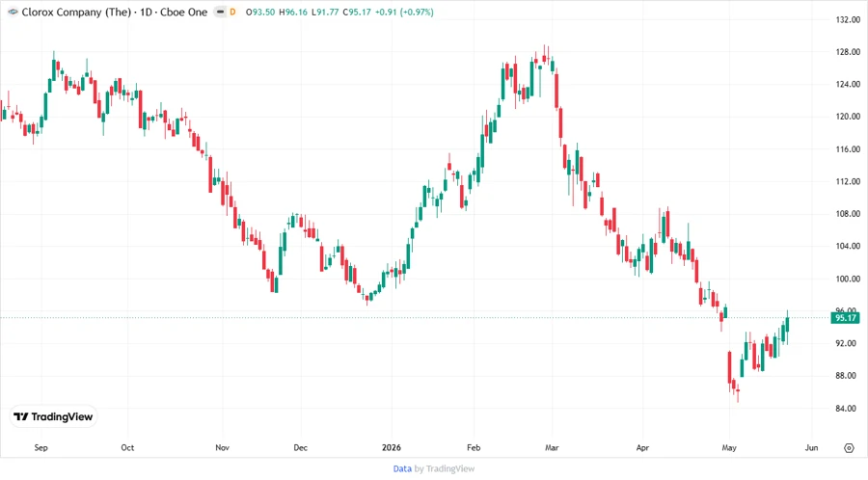The height and width of the screenshot is (480, 868).
Task: Click the Mar label on time axis
Action: point(552,448)
